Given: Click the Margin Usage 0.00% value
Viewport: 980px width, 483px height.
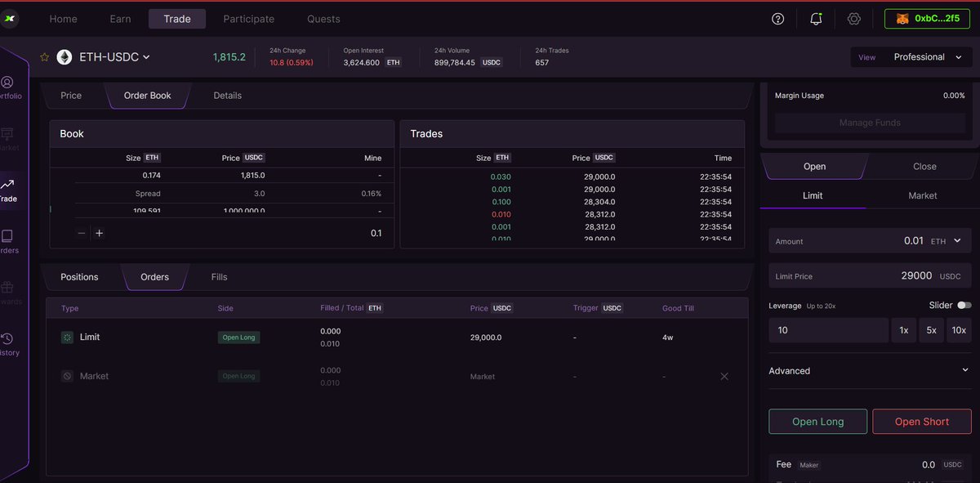Looking at the screenshot, I should (954, 96).
